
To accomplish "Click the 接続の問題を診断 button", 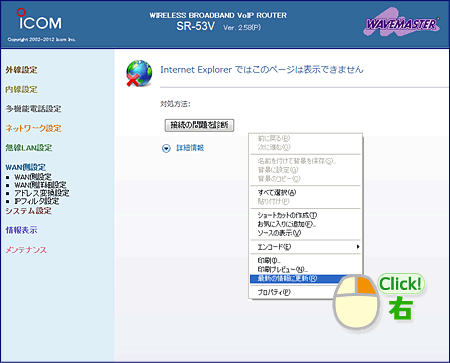I will (x=199, y=125).
